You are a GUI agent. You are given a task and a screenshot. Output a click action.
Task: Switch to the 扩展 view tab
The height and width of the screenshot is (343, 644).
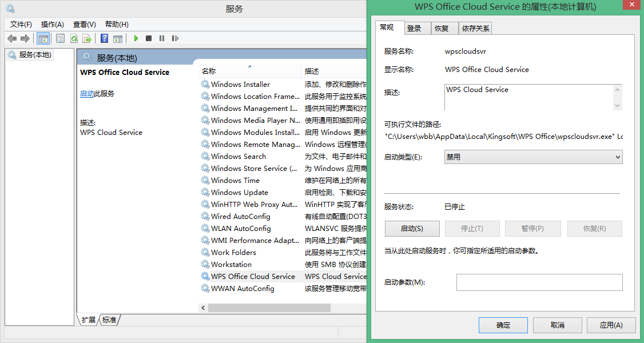88,320
